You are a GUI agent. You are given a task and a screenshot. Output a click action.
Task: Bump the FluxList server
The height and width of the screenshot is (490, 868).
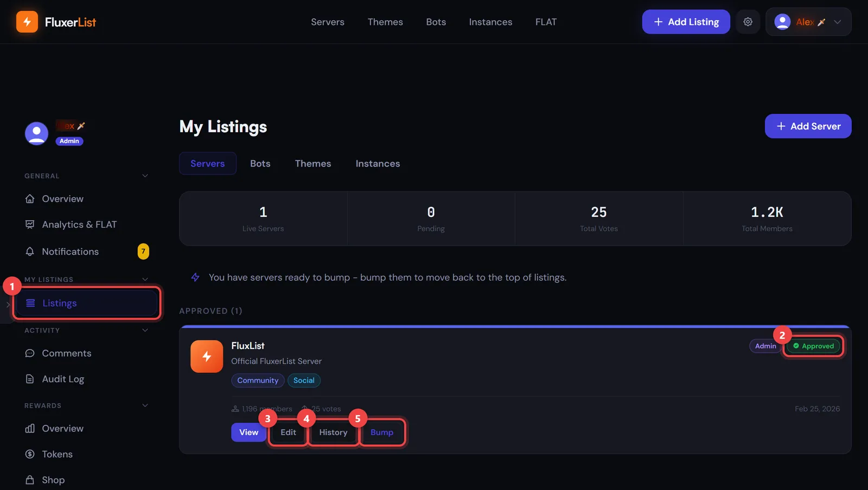(x=382, y=432)
